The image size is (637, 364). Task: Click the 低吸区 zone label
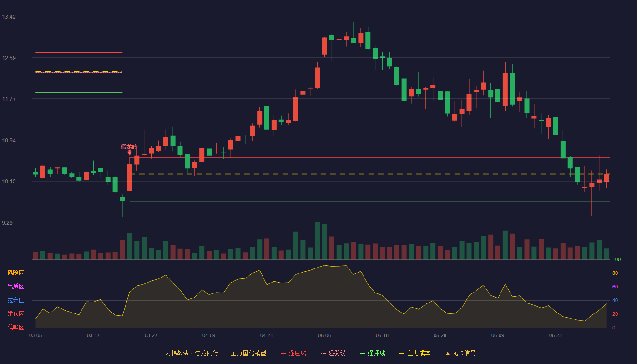[15, 327]
